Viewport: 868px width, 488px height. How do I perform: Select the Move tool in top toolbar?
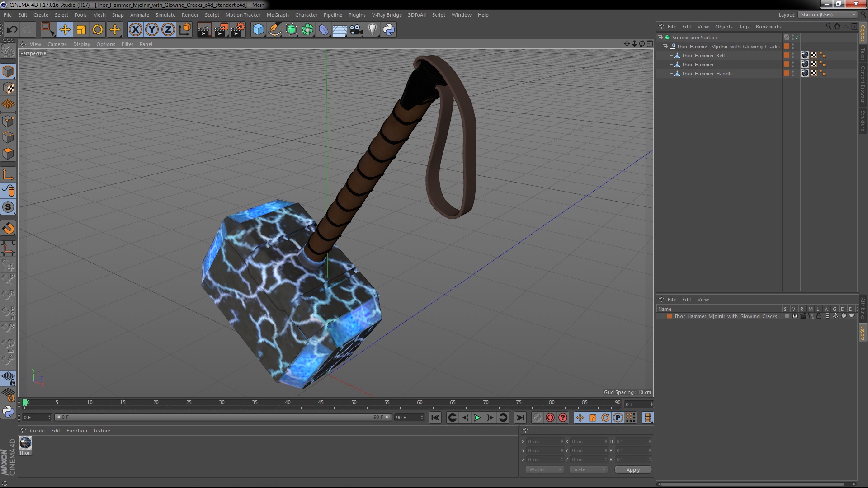pos(65,30)
